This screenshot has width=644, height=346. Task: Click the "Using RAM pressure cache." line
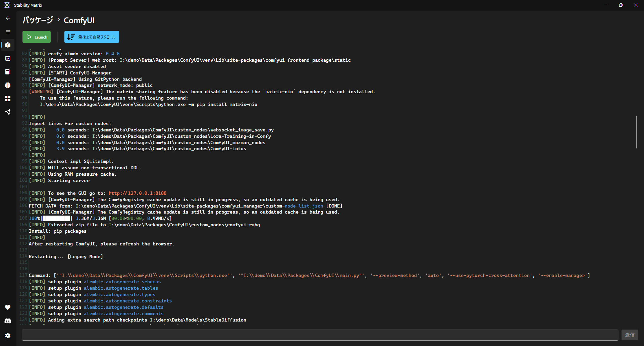pos(73,174)
